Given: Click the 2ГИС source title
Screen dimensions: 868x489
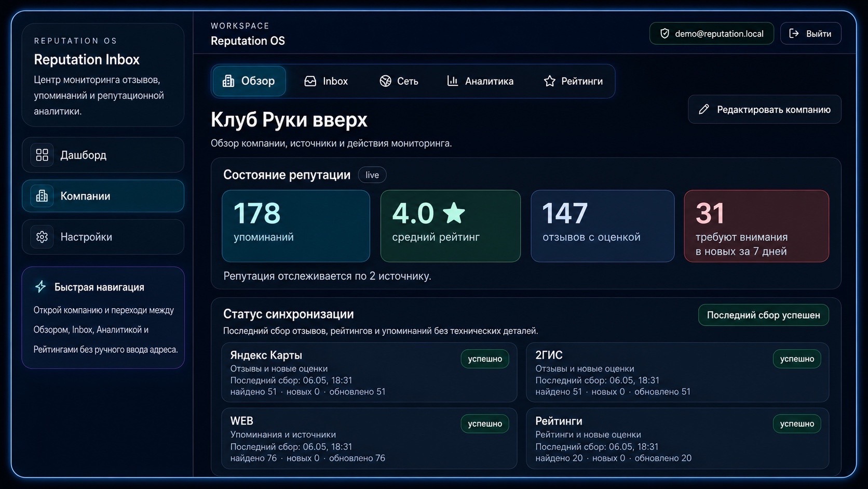Looking at the screenshot, I should coord(549,355).
